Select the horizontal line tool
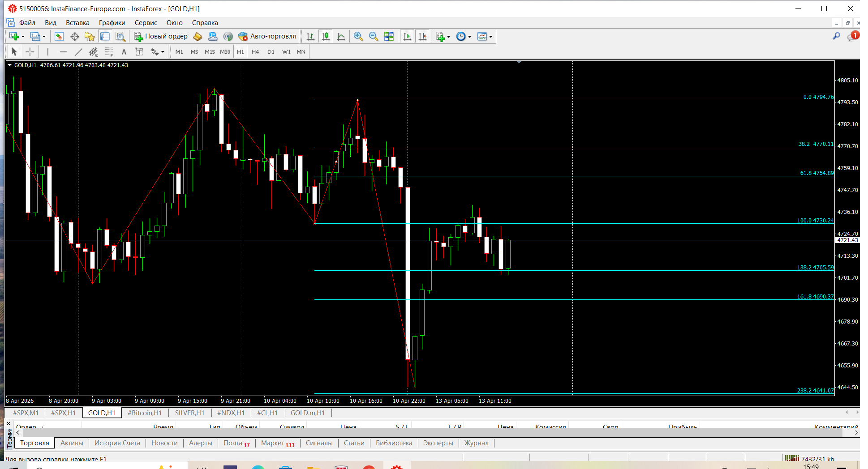The height and width of the screenshot is (469, 868). [63, 52]
